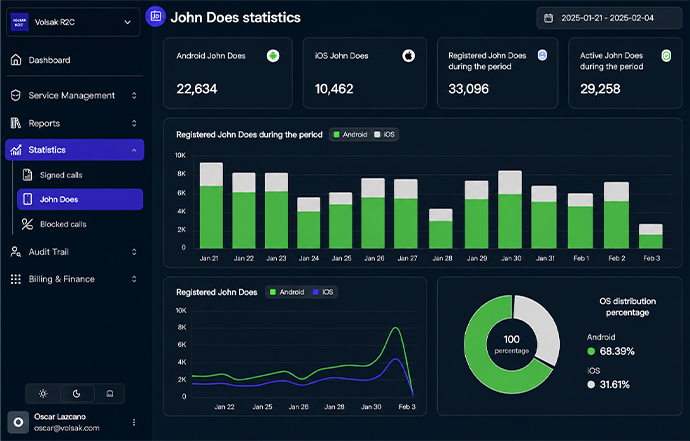Click Oscar Lazcano's avatar
Screen dimensions: 690x441
18,423
